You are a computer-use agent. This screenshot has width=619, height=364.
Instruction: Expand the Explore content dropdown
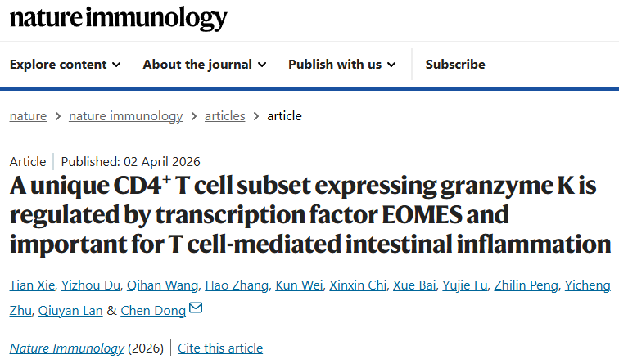tap(66, 65)
